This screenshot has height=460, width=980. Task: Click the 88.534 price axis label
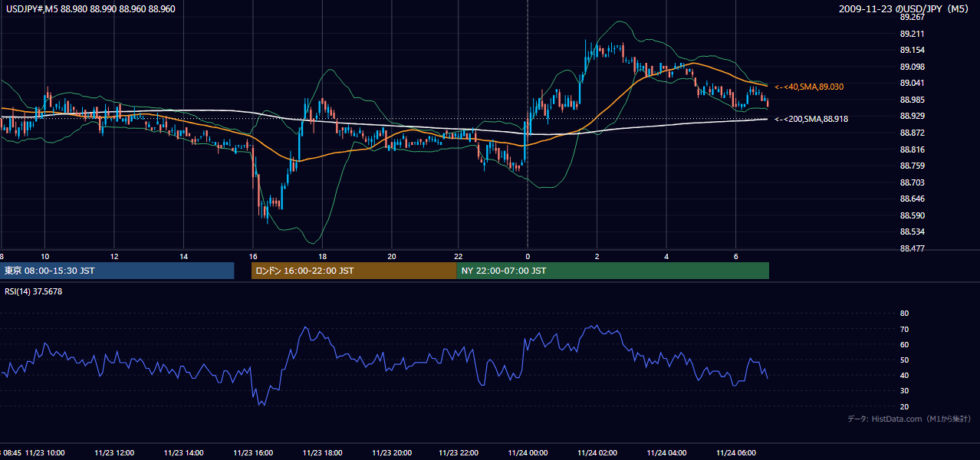(x=912, y=232)
